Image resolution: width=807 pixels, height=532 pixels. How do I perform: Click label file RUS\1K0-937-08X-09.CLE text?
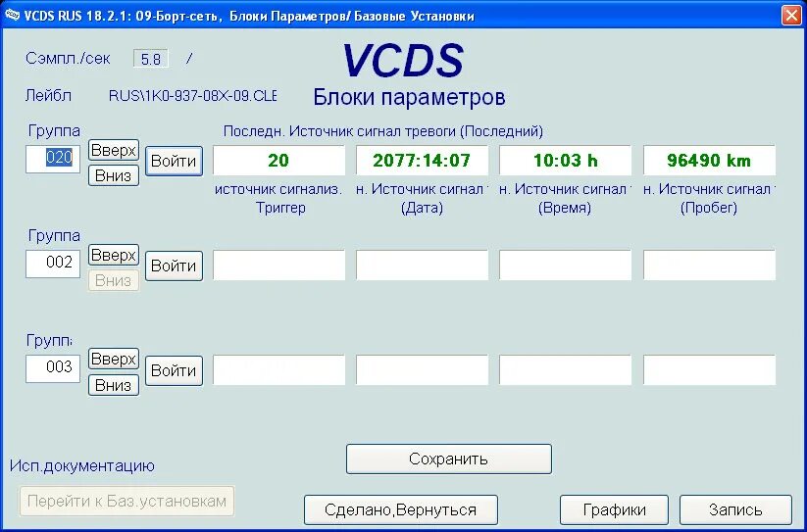[x=192, y=96]
